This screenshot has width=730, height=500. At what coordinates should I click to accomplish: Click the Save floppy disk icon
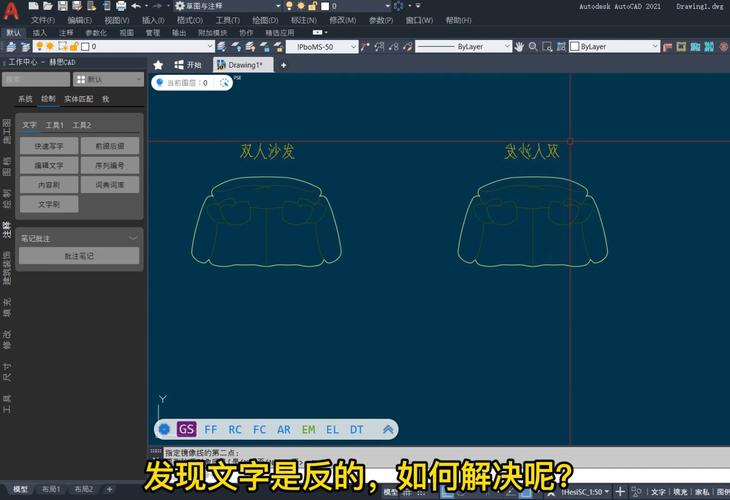click(63, 6)
